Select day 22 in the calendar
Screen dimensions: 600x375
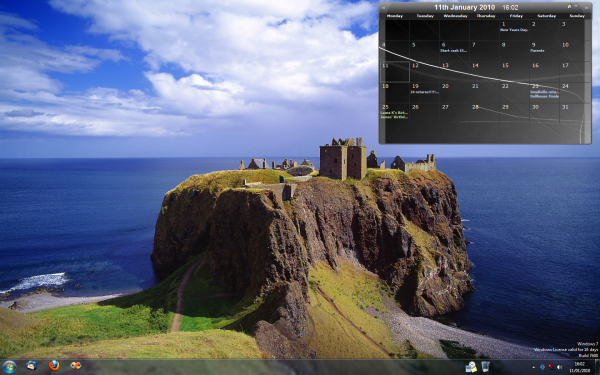pyautogui.click(x=514, y=93)
